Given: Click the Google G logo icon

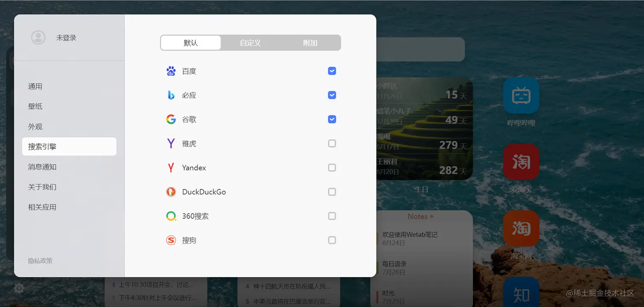Looking at the screenshot, I should [x=171, y=119].
